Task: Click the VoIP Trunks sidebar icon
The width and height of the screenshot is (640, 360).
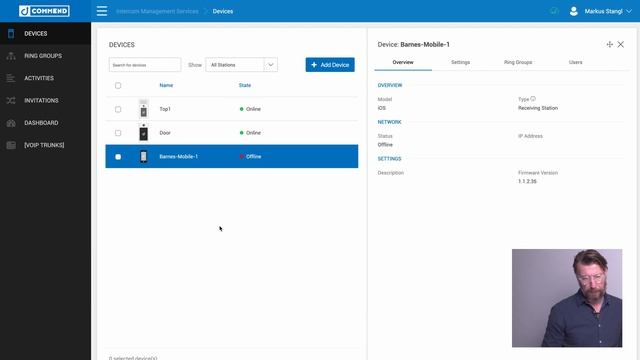Action: [11, 145]
